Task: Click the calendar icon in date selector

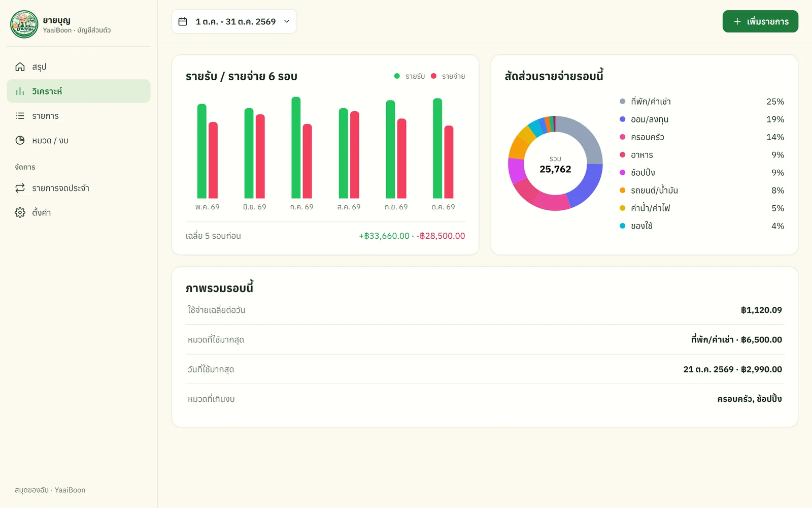Action: 183,21
